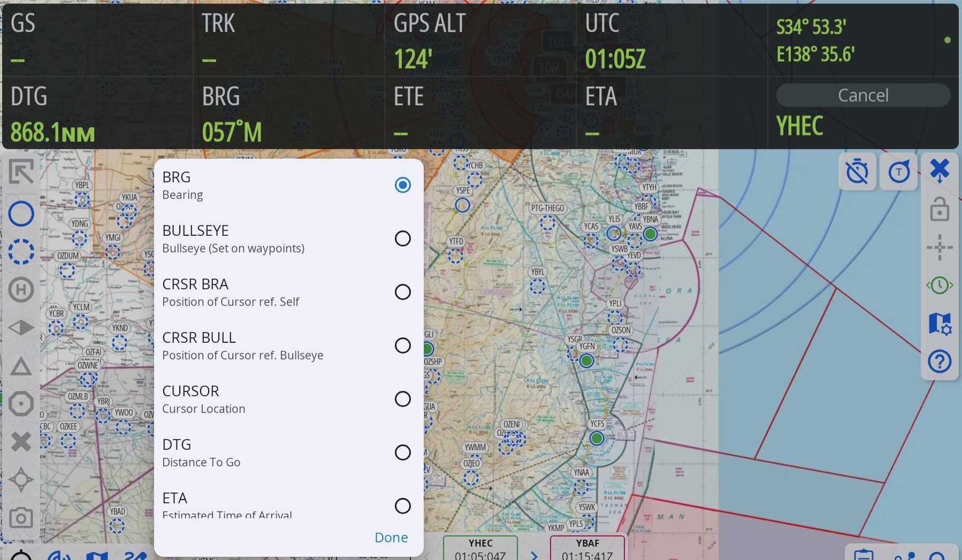Screen dimensions: 962x560
Task: Open the map settings icon
Action: point(940,324)
